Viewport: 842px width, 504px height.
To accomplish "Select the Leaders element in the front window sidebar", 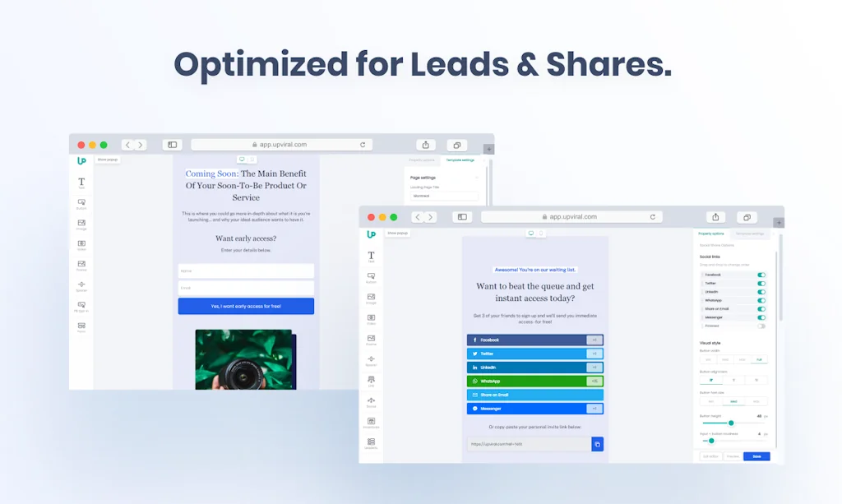I will coord(371,443).
